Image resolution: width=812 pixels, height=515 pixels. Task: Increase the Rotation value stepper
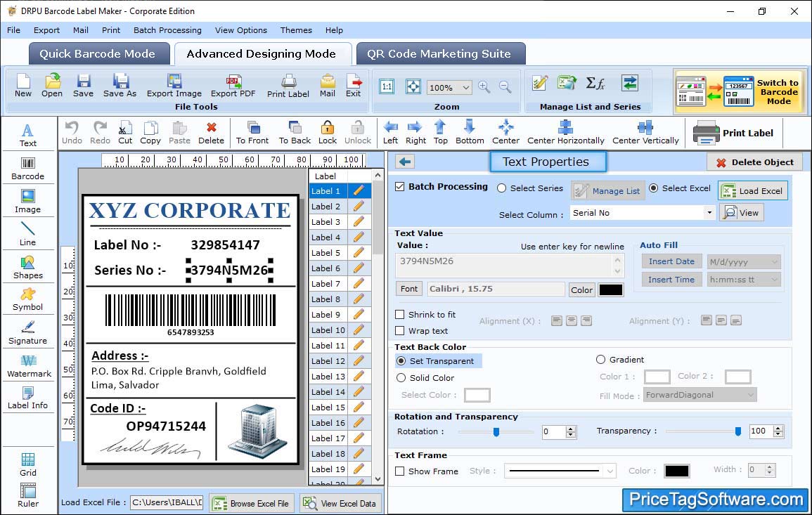(571, 429)
